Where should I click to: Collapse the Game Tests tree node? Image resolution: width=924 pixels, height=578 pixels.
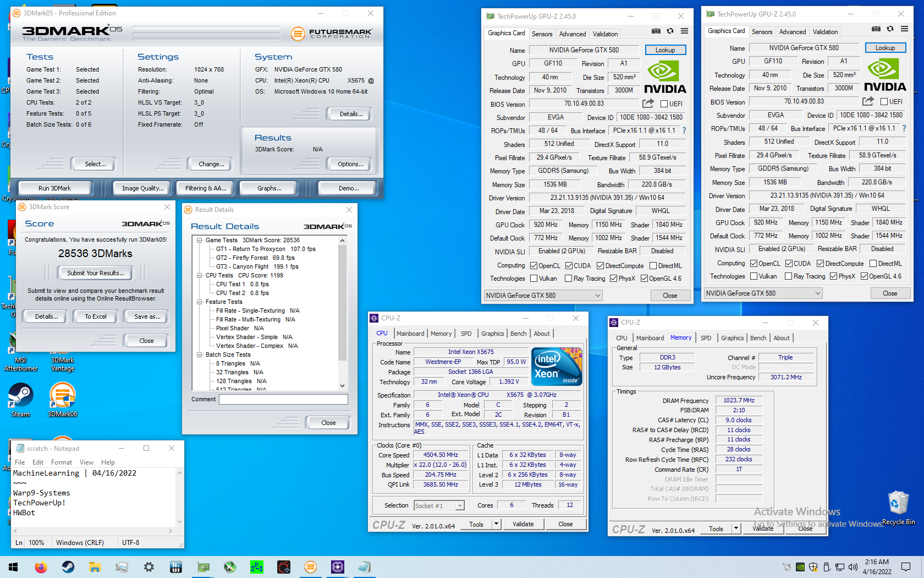[x=200, y=240]
